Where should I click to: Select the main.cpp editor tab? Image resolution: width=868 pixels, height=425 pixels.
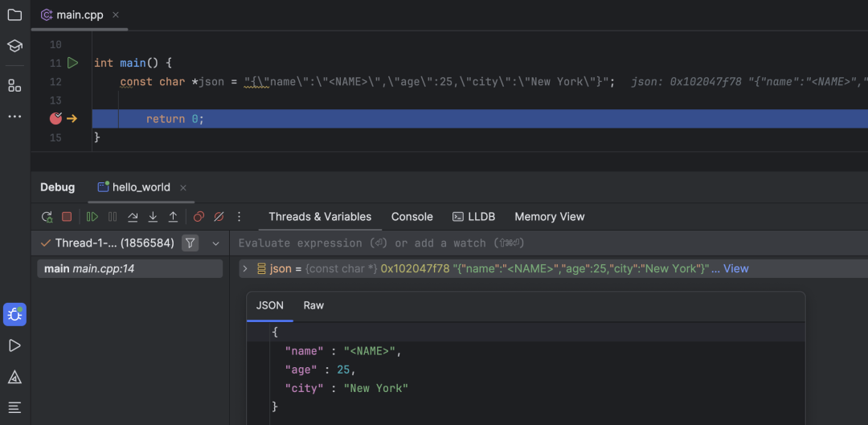tap(79, 15)
